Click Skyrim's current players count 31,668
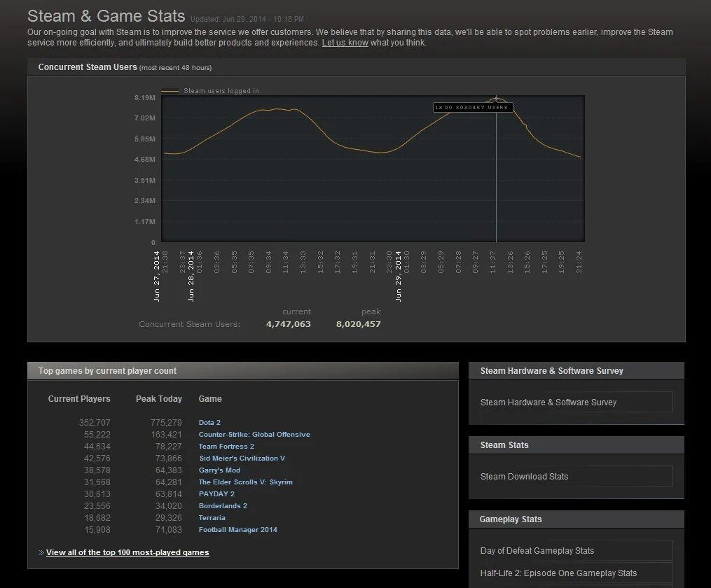 [97, 482]
